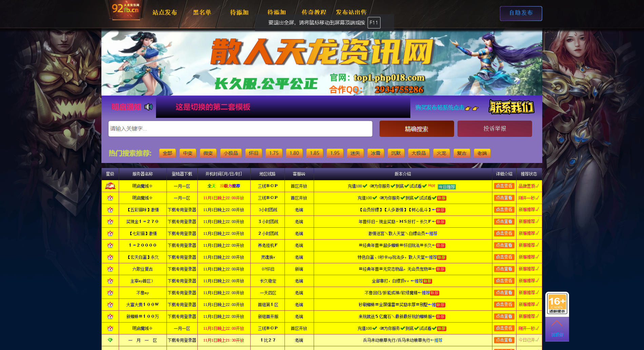
Task: Click the pointing hand icons after 购买发布站系统点击
Action: pyautogui.click(x=472, y=108)
